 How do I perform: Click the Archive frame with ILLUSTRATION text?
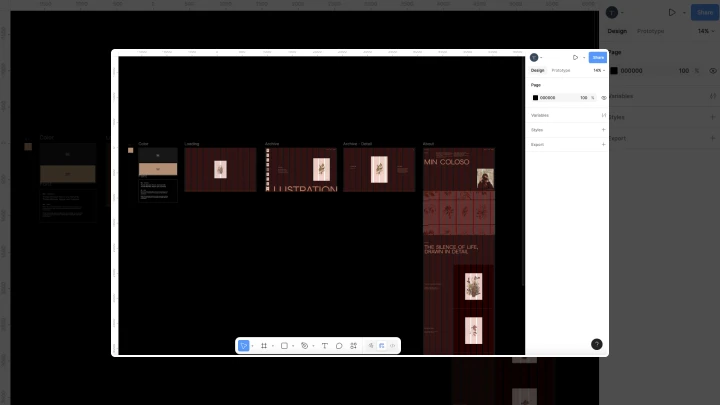(x=301, y=169)
